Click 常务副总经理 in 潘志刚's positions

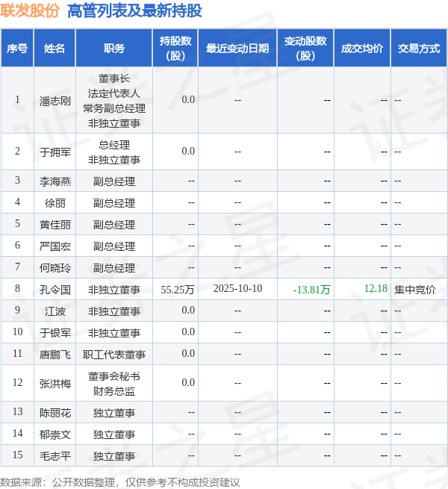(114, 108)
